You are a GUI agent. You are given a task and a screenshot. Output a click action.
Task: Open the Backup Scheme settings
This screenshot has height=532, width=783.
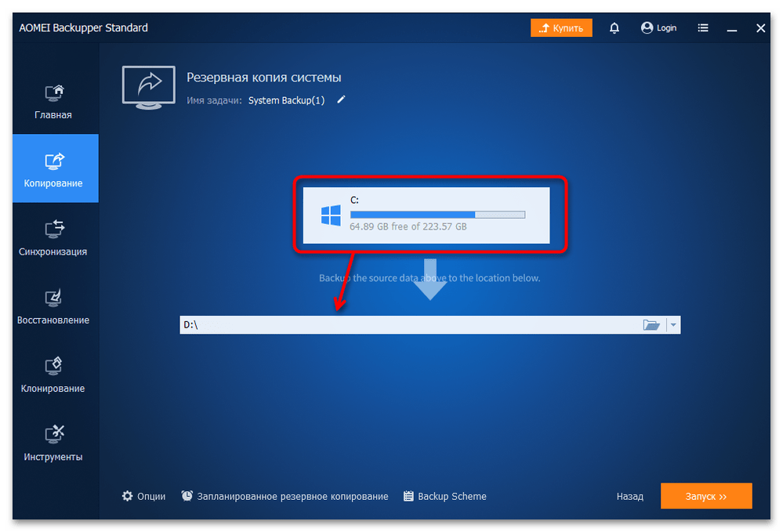[x=445, y=496]
